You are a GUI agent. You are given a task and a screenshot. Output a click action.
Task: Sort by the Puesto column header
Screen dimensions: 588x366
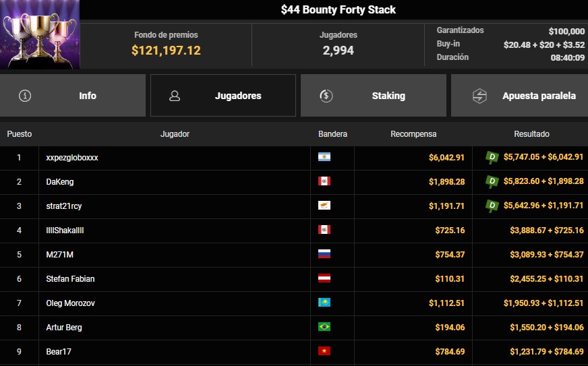pos(20,134)
